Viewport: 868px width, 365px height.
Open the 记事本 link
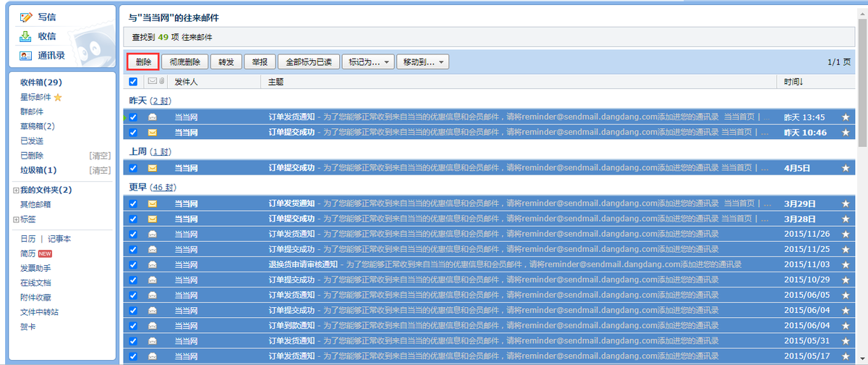pyautogui.click(x=59, y=239)
